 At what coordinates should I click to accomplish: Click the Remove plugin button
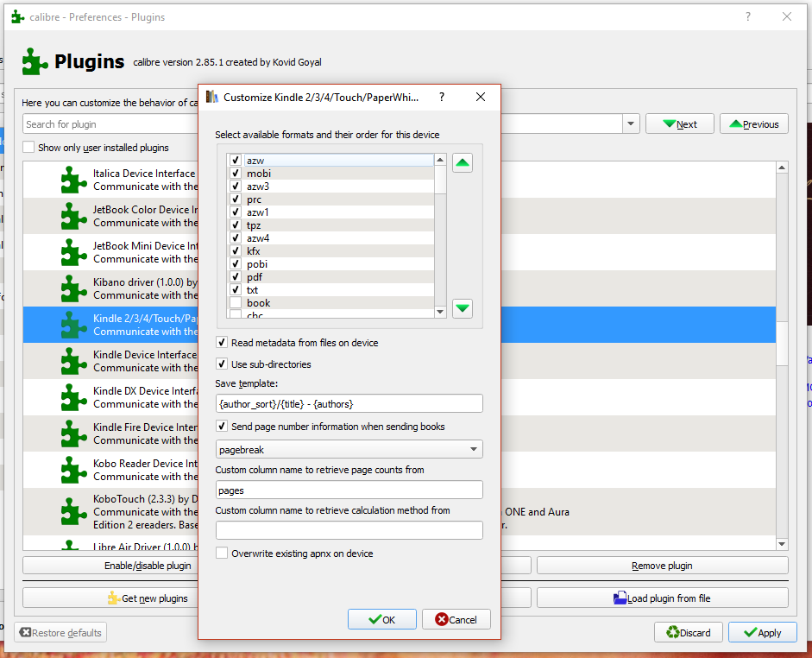click(661, 565)
